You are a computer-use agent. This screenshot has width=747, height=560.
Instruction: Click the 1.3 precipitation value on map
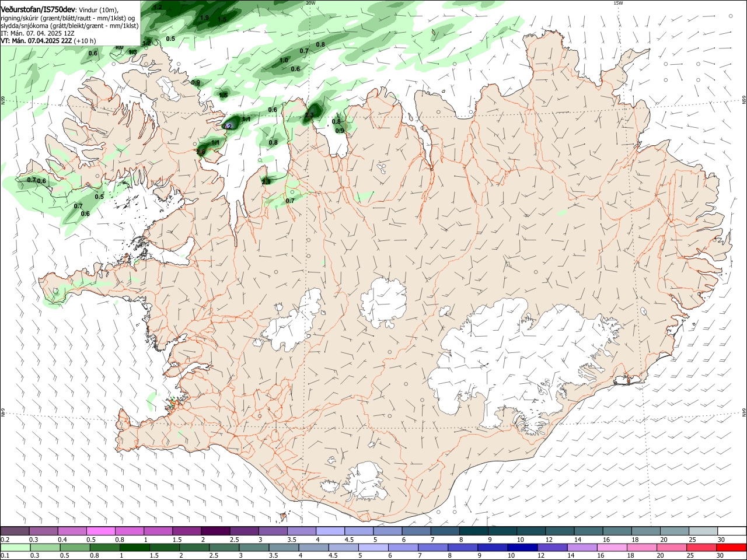(132, 52)
